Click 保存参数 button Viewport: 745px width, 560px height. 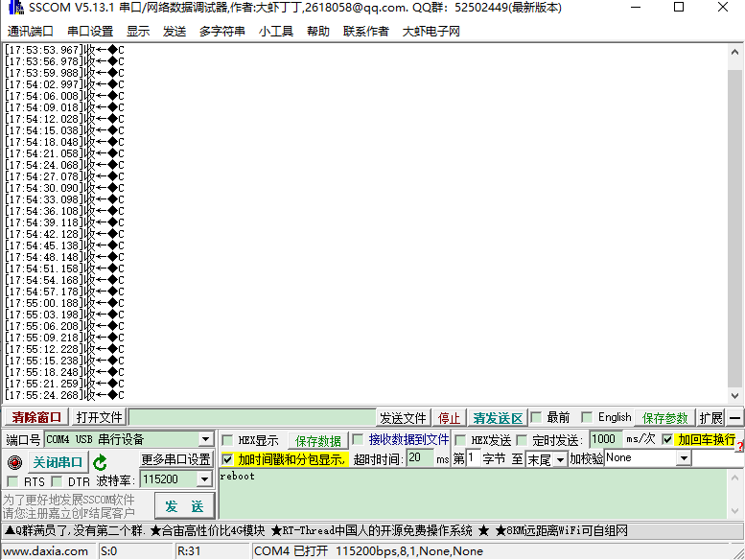click(x=664, y=418)
